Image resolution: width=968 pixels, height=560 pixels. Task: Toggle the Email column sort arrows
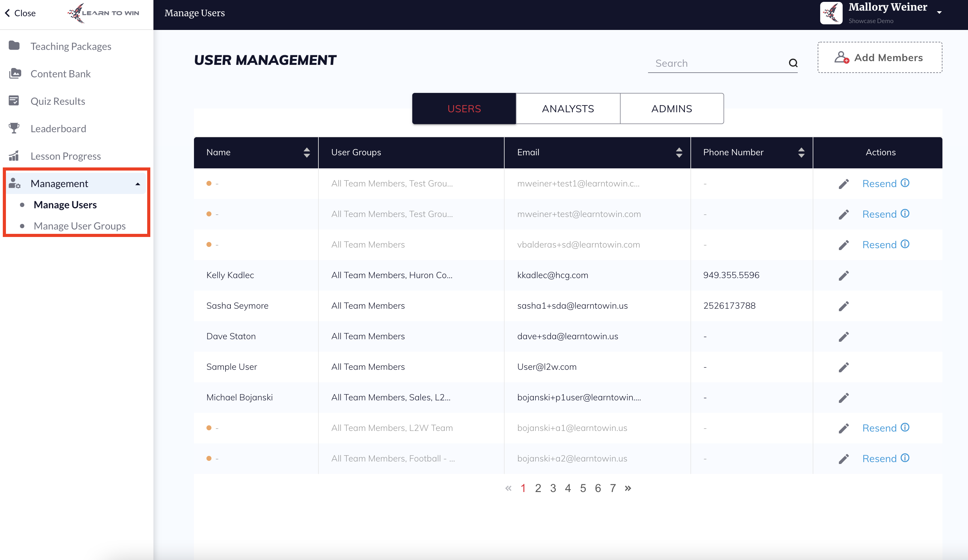pyautogui.click(x=679, y=152)
